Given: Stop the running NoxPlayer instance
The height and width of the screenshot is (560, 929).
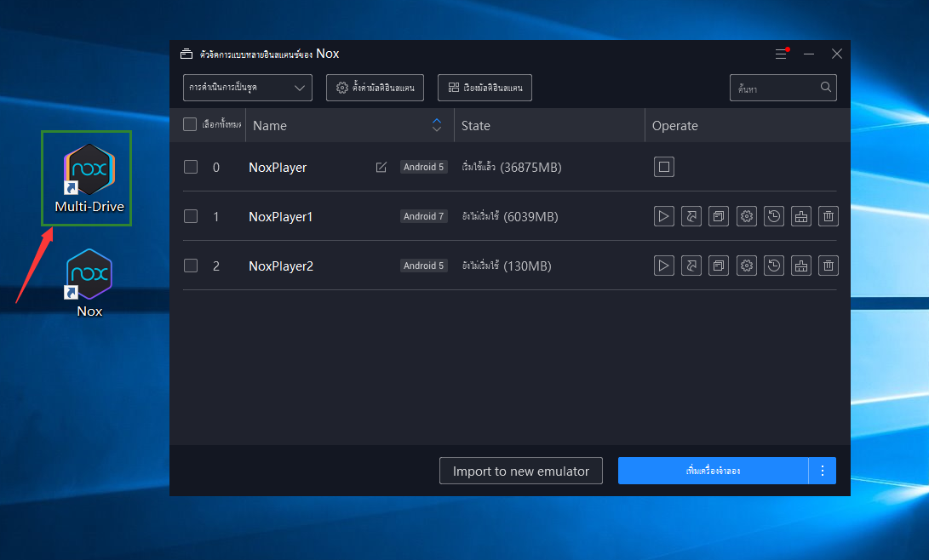Looking at the screenshot, I should 663,167.
